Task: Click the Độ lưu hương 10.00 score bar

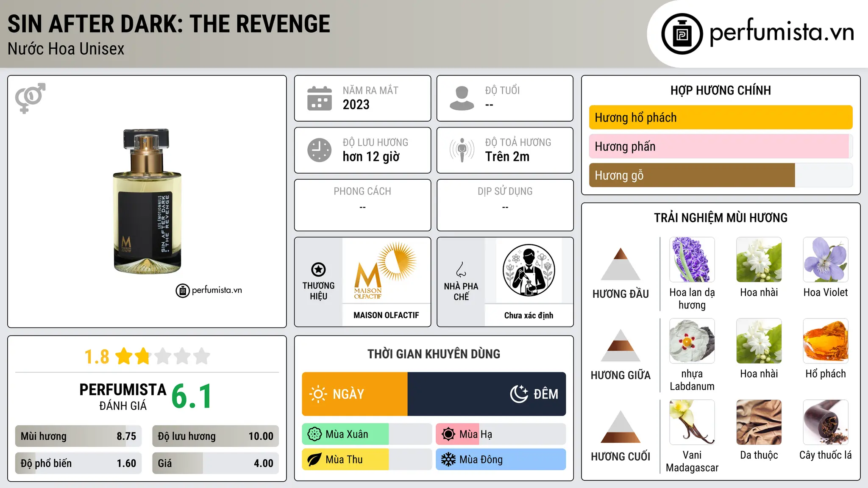Action: pyautogui.click(x=215, y=436)
